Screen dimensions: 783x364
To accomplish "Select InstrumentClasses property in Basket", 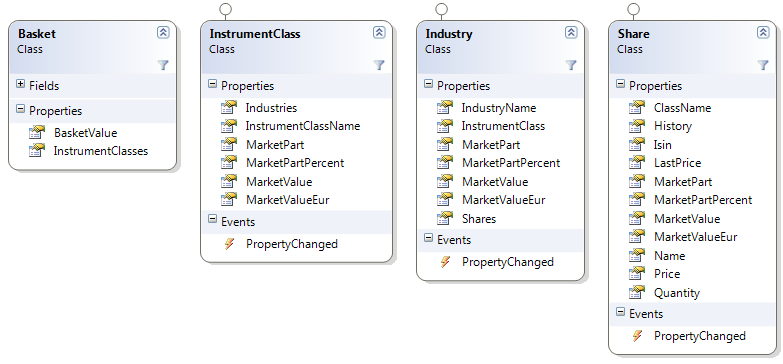I will click(100, 151).
